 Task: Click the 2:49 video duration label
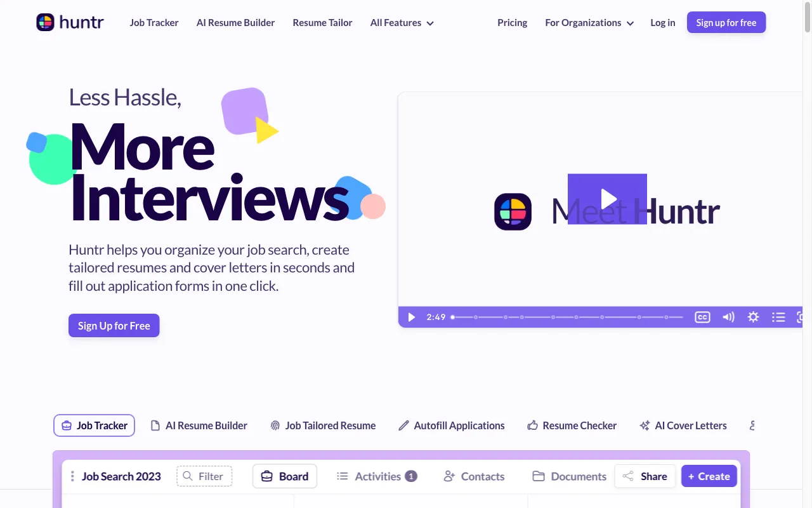point(436,317)
